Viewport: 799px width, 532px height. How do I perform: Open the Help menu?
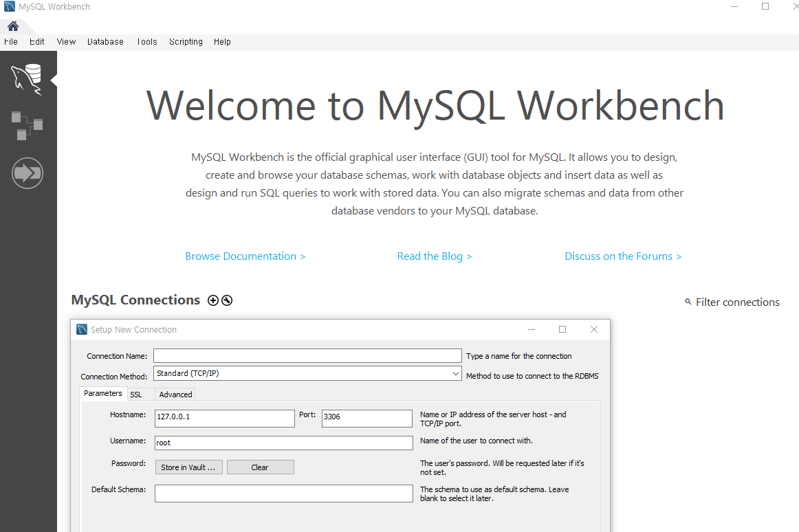point(222,42)
